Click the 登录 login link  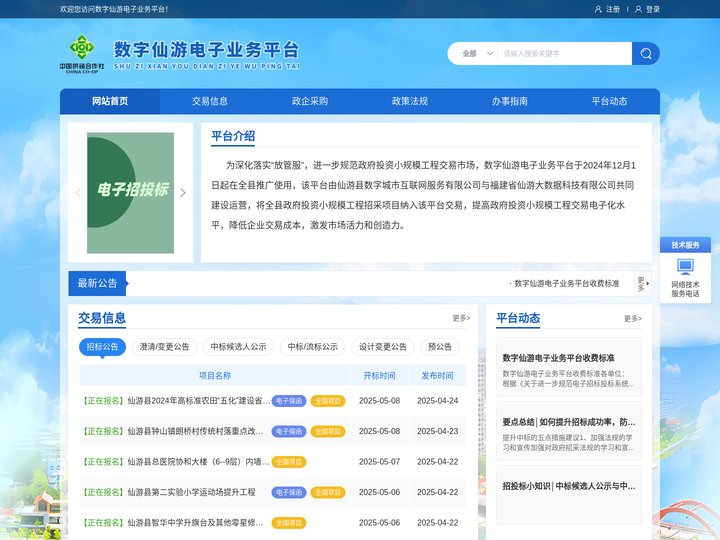click(652, 9)
